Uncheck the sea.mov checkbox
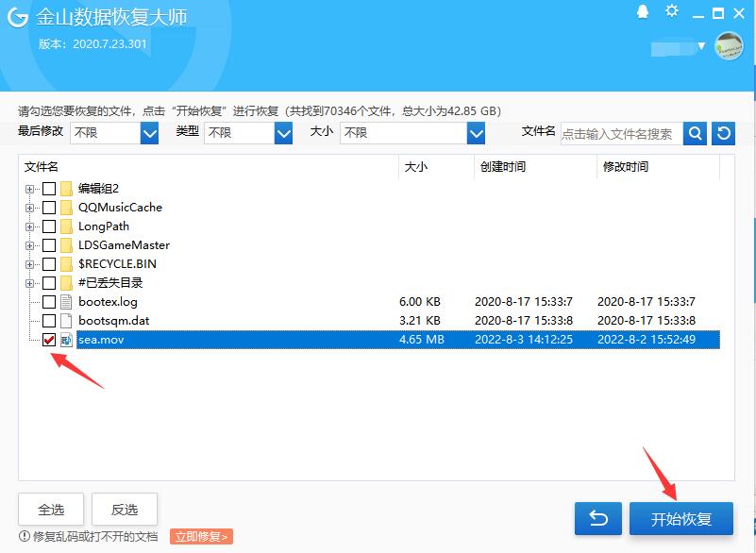Screen dimensions: 756x553 pyautogui.click(x=48, y=340)
